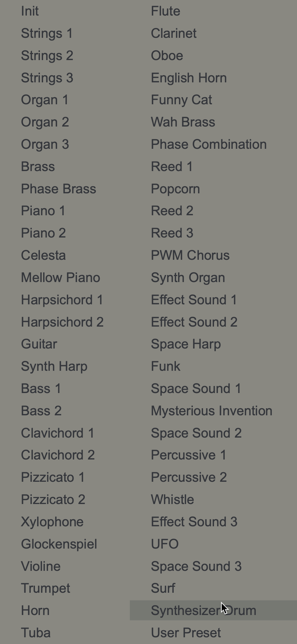The height and width of the screenshot is (644, 297).
Task: Load the Popcorn preset
Action: click(176, 189)
